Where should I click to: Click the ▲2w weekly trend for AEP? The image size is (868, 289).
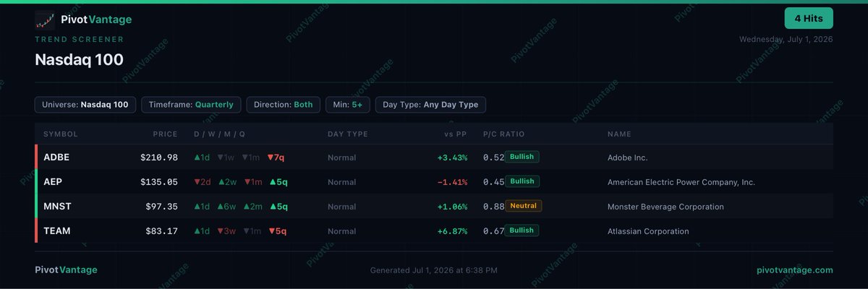pos(226,182)
